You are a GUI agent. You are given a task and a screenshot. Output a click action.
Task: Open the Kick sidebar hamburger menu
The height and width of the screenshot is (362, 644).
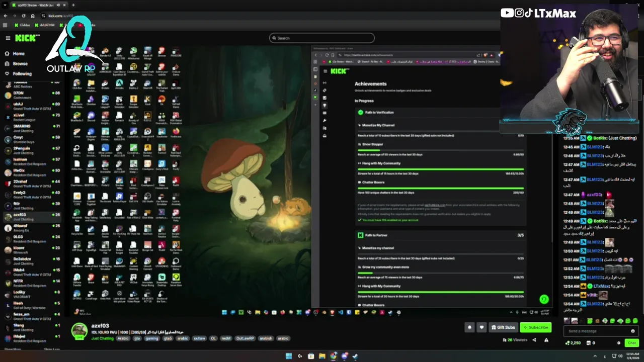click(x=8, y=38)
